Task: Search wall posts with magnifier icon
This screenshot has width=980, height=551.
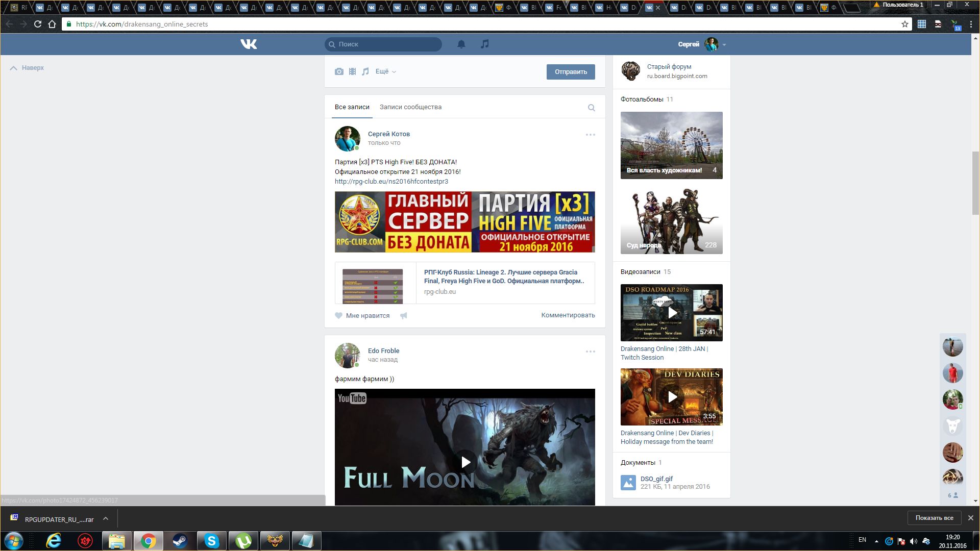Action: (x=592, y=108)
